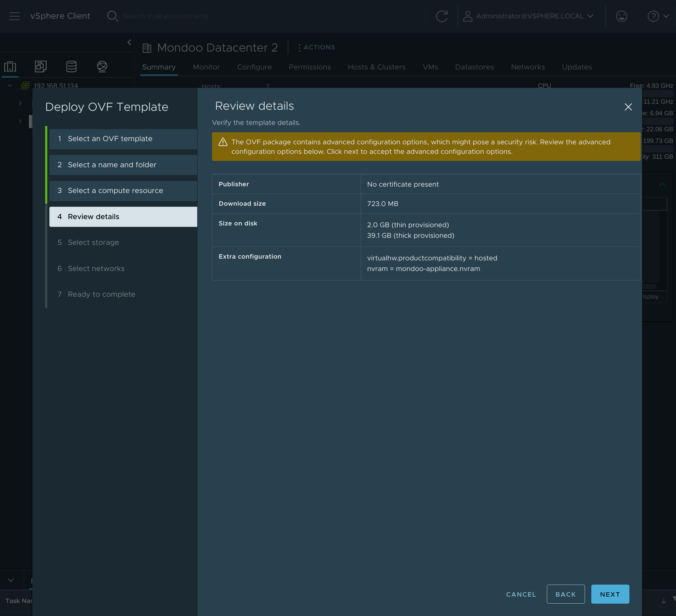Open the Administrator user account dropdown

click(x=529, y=16)
